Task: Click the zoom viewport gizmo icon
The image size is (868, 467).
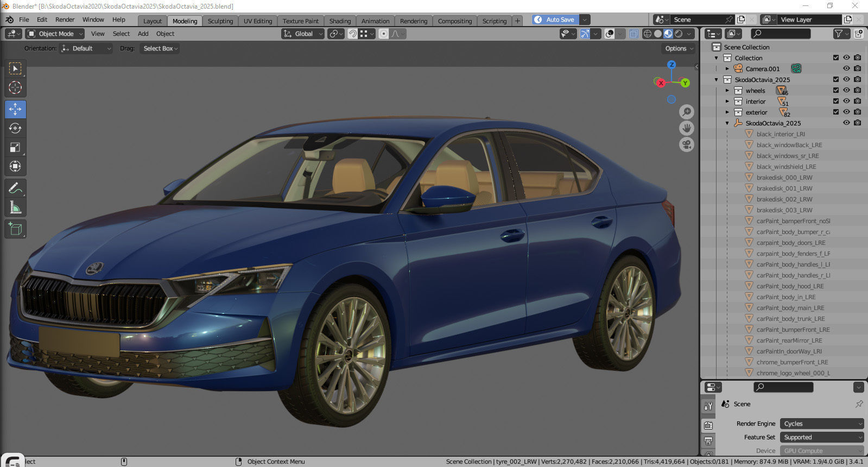Action: [687, 112]
